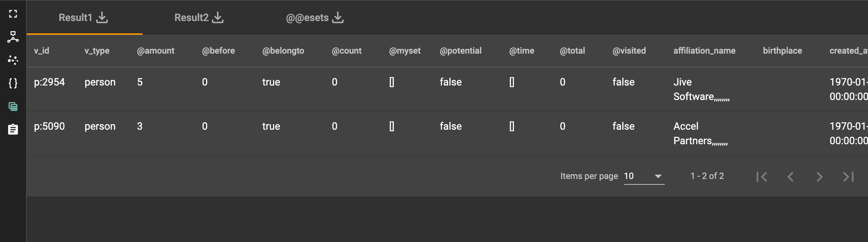The width and height of the screenshot is (868, 242).
Task: Select the table view icon
Action: point(13,107)
